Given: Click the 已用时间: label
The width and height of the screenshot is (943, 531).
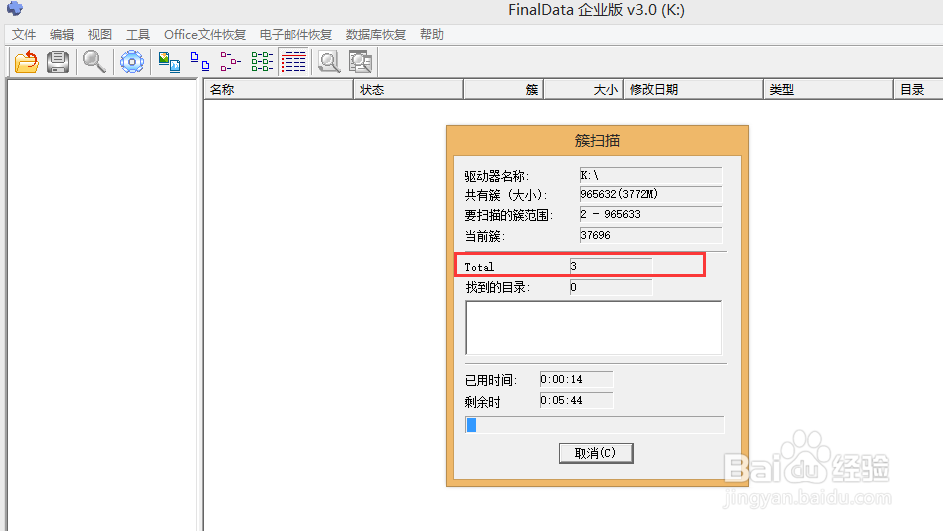Looking at the screenshot, I should point(491,381).
